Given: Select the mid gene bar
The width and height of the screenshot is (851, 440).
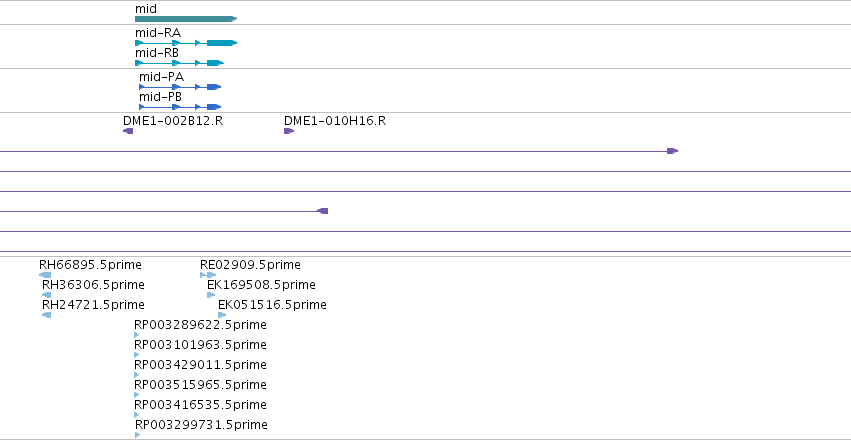Looking at the screenshot, I should tap(186, 19).
